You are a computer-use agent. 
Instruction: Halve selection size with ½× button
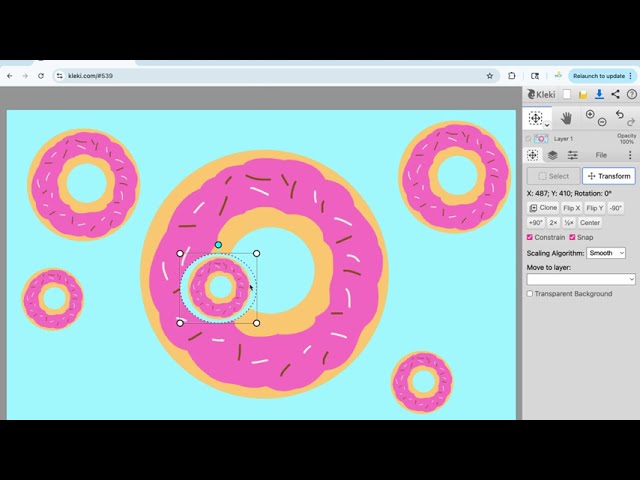(x=569, y=222)
